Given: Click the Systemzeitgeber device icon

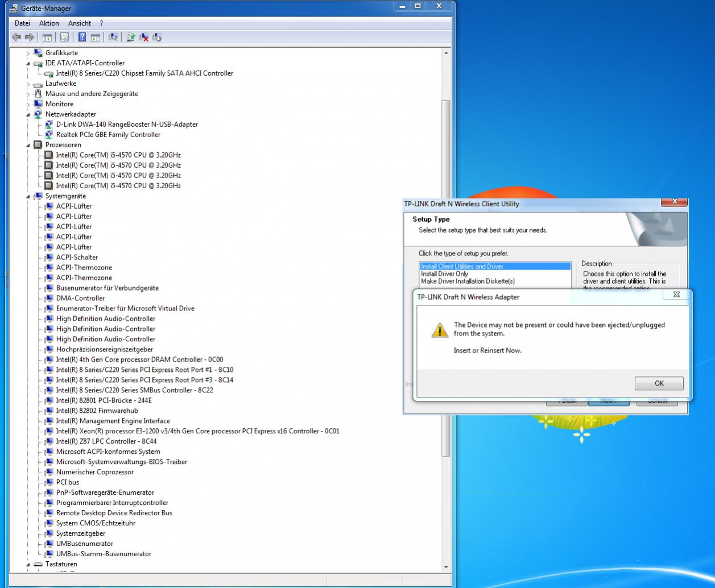Looking at the screenshot, I should 49,534.
